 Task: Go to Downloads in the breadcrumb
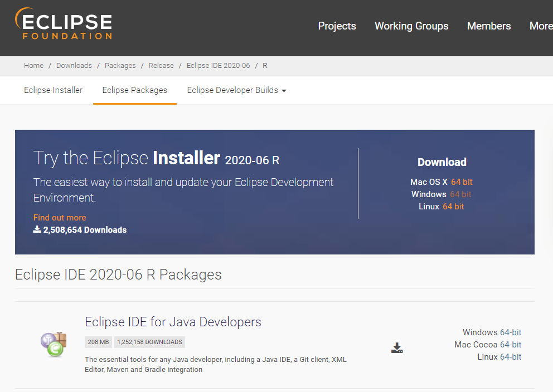click(x=74, y=66)
